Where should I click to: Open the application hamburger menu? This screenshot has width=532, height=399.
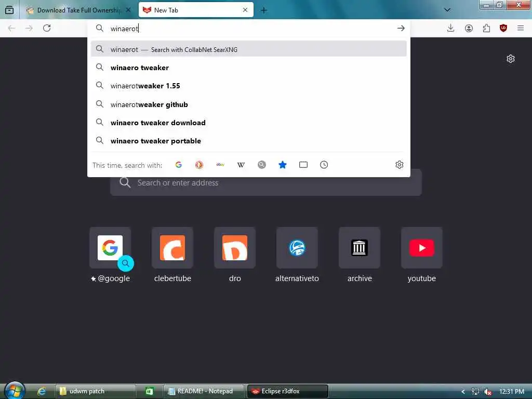(x=521, y=28)
